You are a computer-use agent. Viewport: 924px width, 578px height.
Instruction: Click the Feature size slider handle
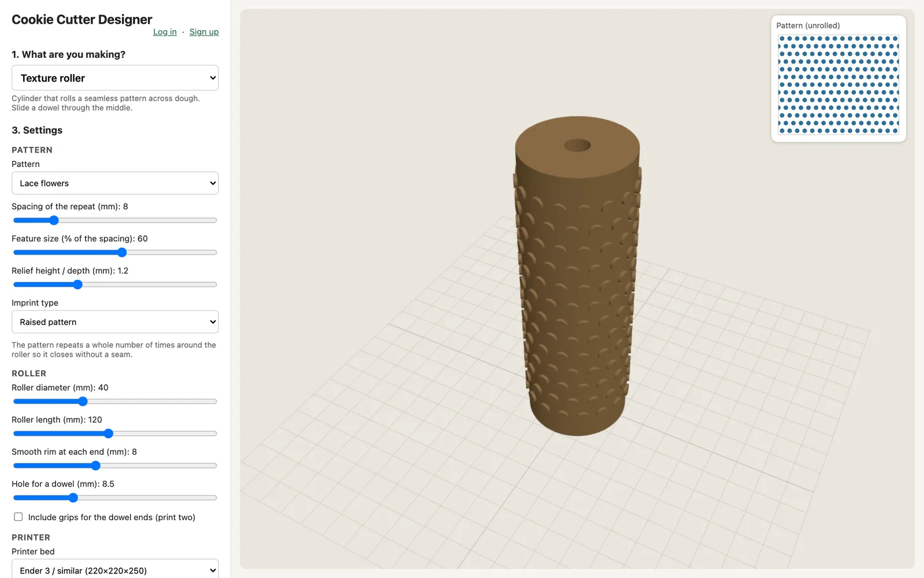click(122, 253)
